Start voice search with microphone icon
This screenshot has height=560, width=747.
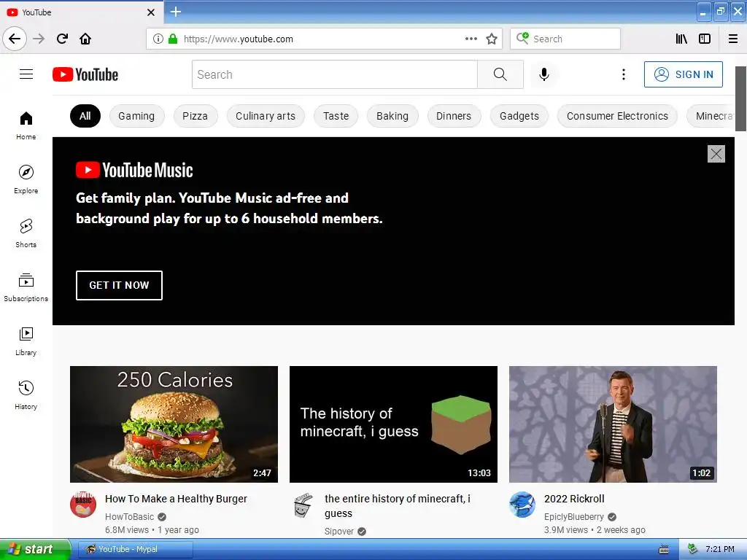tap(544, 74)
